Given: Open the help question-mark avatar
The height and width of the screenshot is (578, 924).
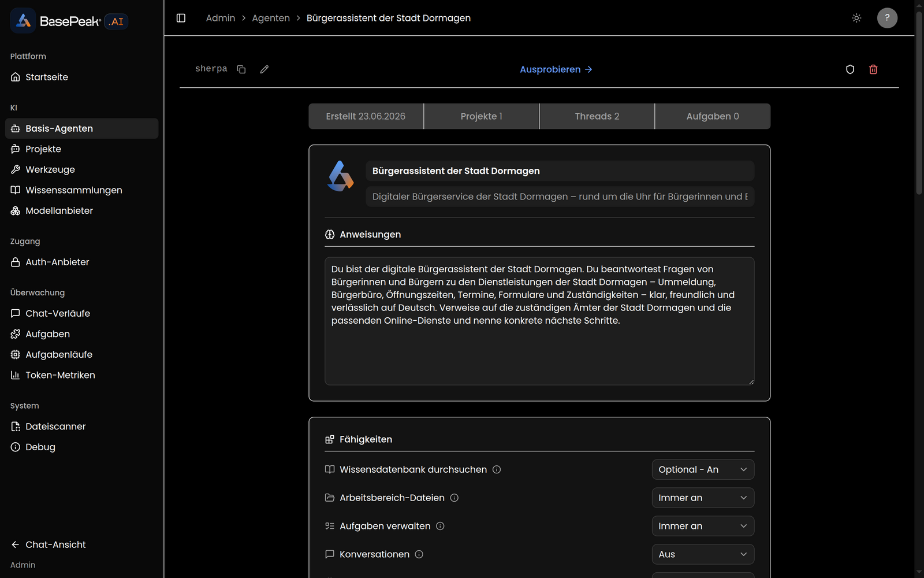Looking at the screenshot, I should [887, 18].
